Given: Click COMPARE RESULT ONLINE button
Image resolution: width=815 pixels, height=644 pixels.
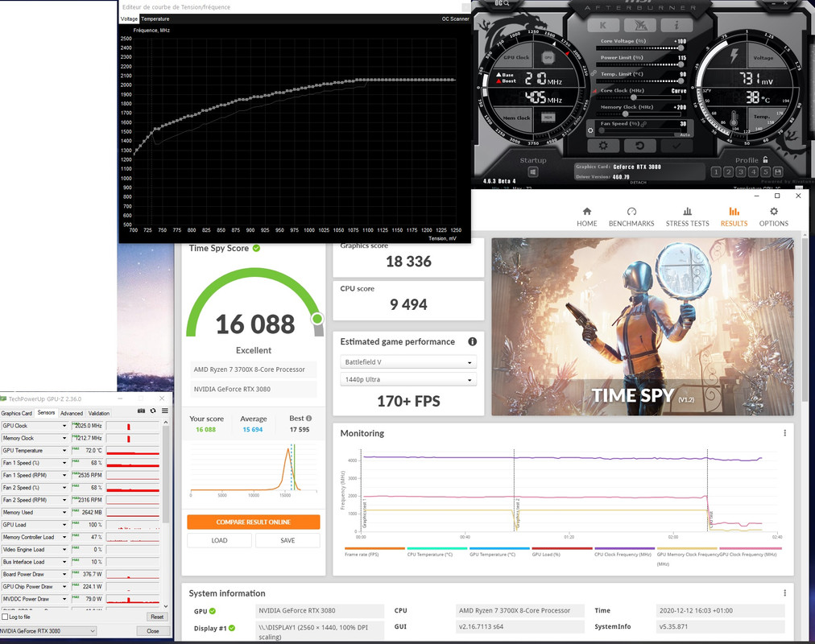Looking at the screenshot, I should [254, 522].
